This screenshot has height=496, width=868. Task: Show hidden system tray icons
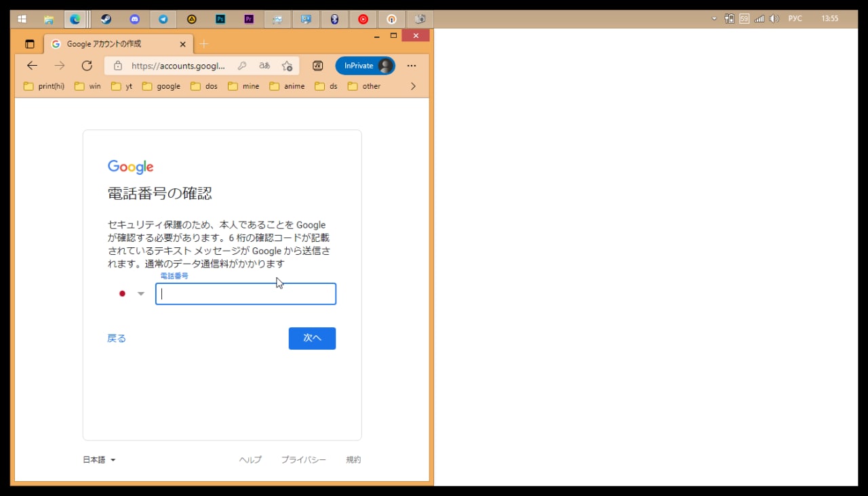714,19
